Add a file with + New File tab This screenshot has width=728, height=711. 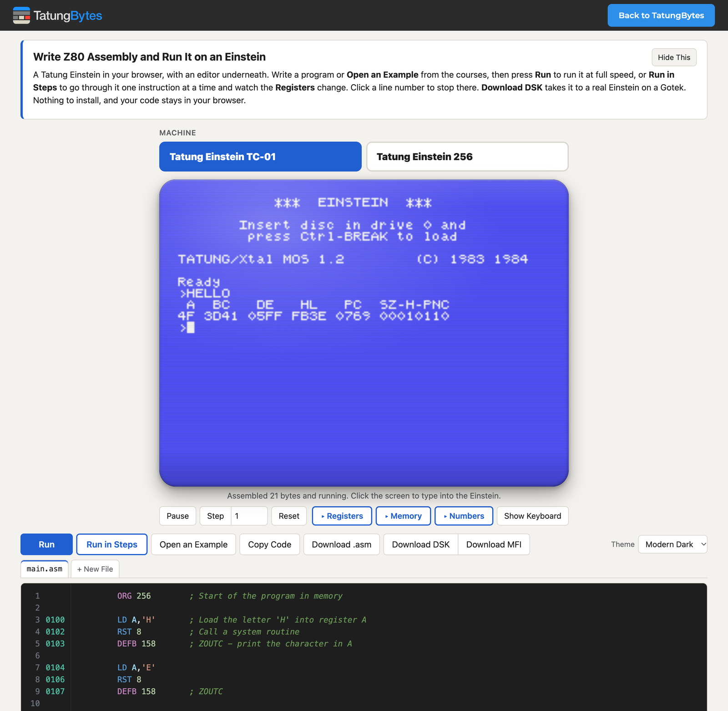(95, 569)
